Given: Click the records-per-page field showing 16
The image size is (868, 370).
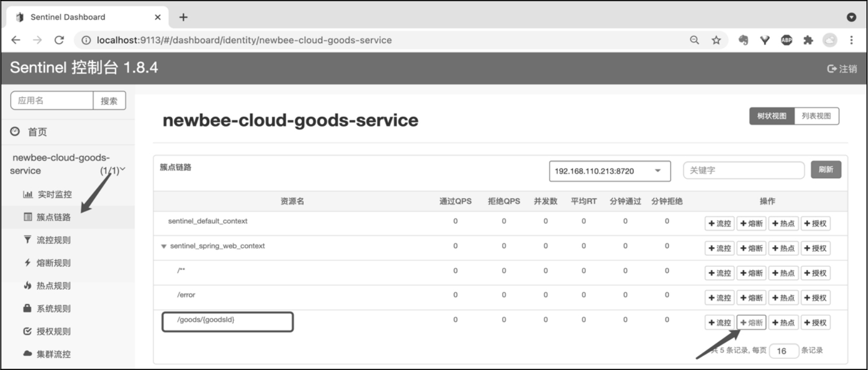Looking at the screenshot, I should (784, 351).
